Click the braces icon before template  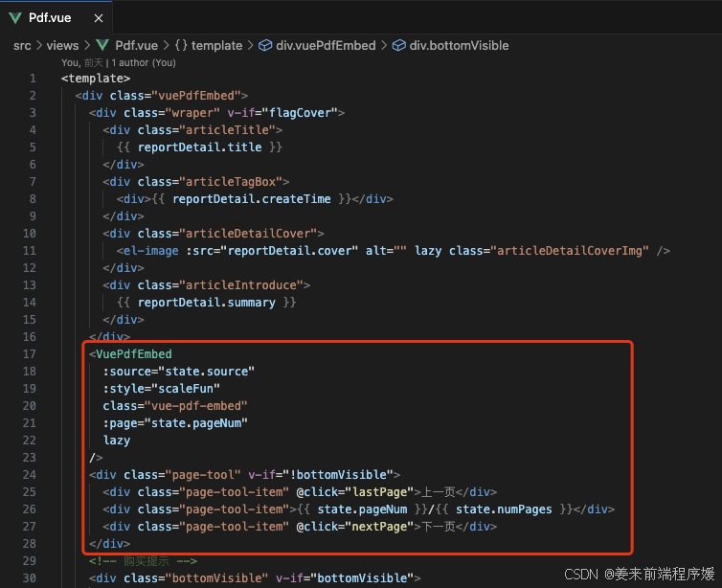point(181,45)
